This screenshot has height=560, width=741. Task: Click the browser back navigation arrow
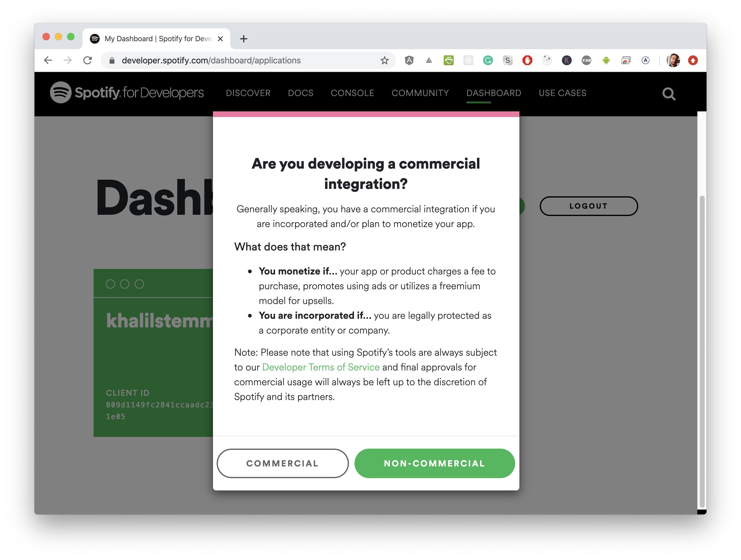[48, 60]
